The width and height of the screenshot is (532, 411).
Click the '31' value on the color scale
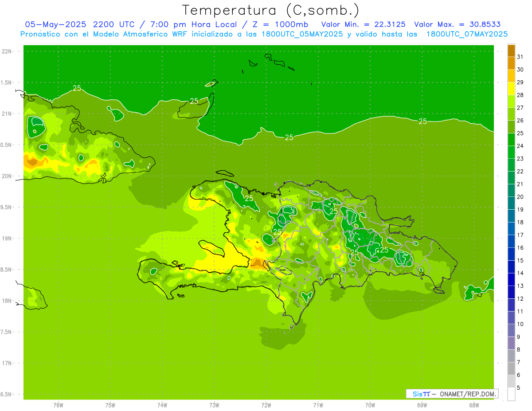tap(520, 57)
